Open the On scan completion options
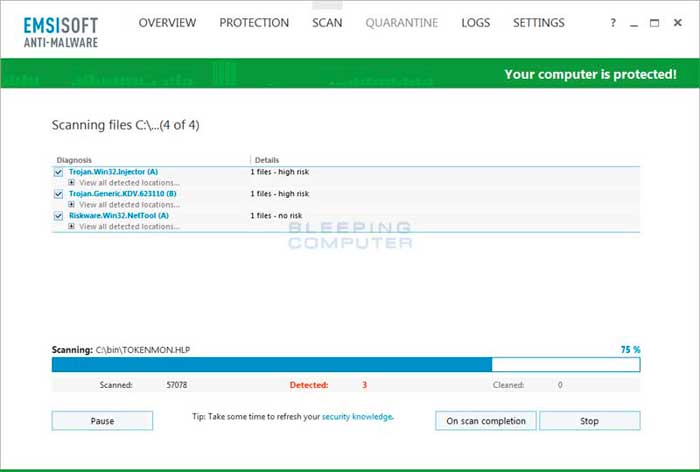 pyautogui.click(x=485, y=421)
